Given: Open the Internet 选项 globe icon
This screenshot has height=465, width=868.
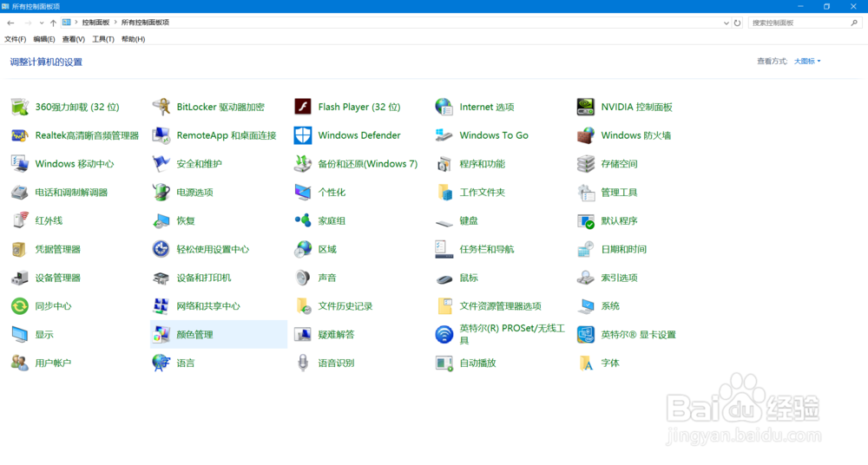Looking at the screenshot, I should 444,107.
